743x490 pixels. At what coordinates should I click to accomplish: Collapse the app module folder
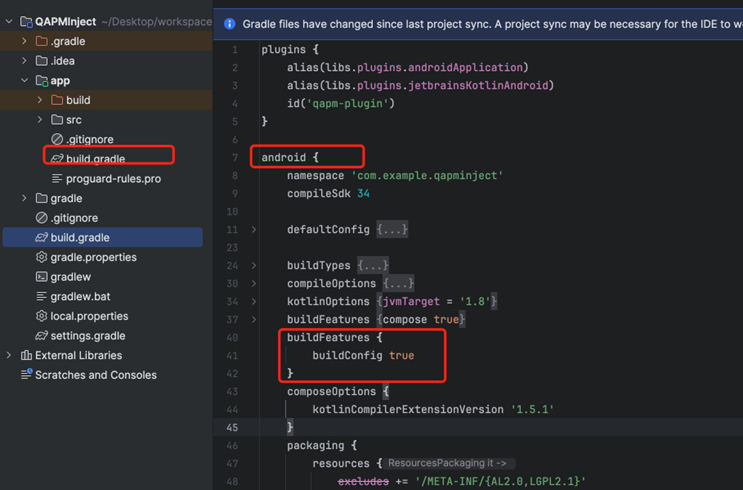[x=25, y=81]
